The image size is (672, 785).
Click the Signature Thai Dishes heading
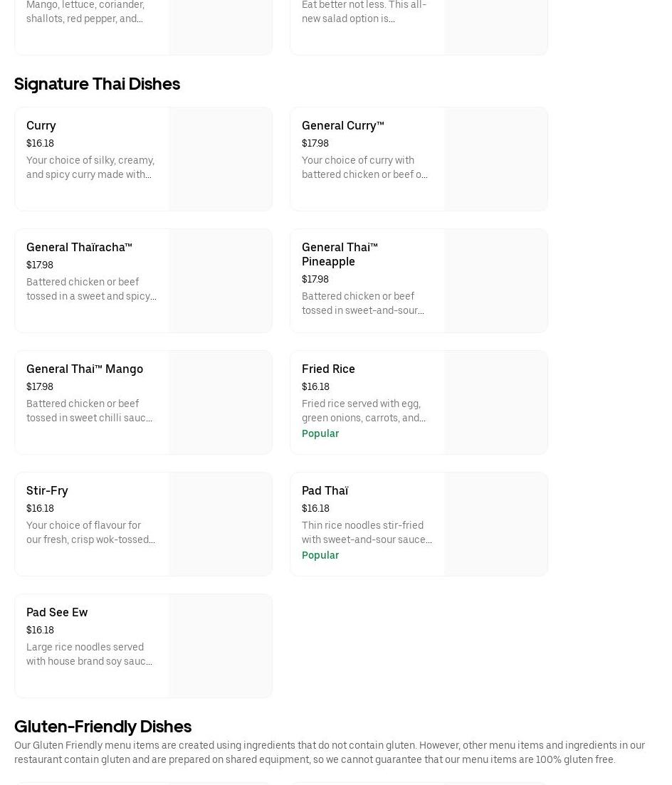click(x=97, y=84)
